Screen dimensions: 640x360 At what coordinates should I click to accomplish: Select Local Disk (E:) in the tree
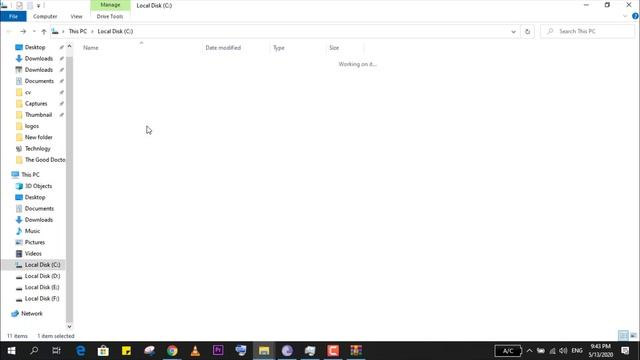click(x=42, y=287)
